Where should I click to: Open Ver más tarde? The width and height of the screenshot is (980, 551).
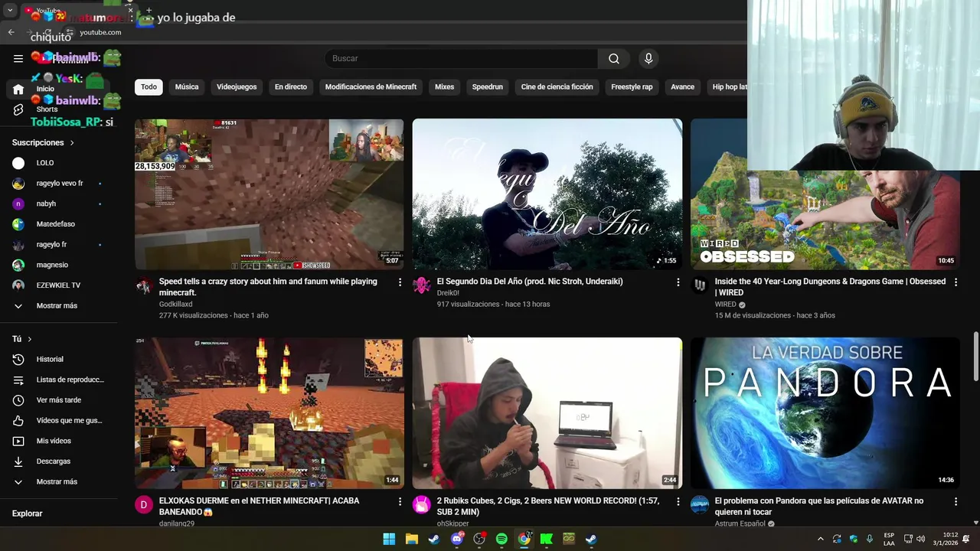pyautogui.click(x=59, y=400)
